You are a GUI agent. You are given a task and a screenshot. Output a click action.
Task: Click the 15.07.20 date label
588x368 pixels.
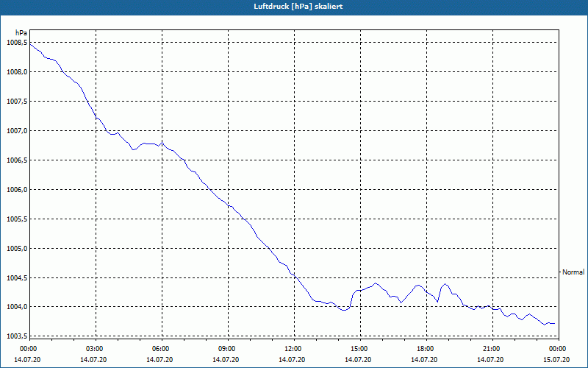(556, 360)
